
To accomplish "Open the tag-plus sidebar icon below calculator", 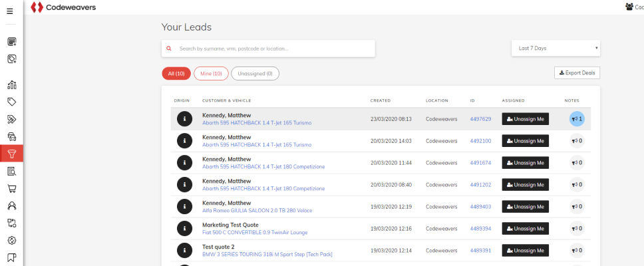I will (12, 59).
